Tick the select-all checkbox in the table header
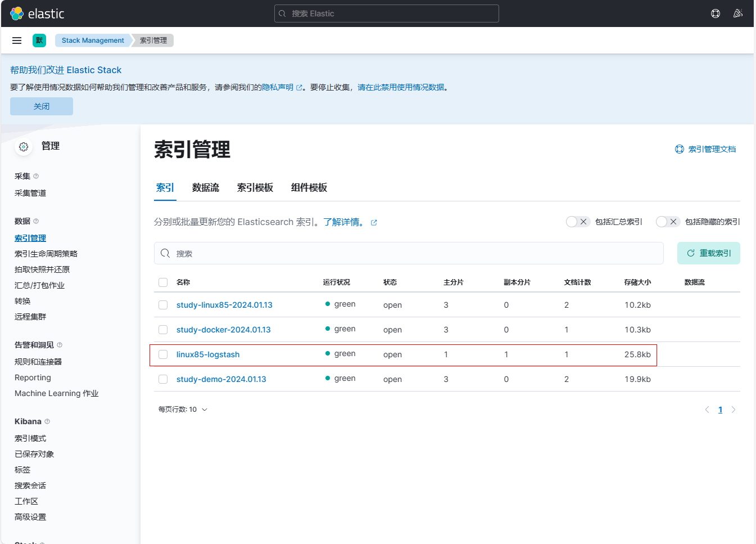This screenshot has height=544, width=756. tap(163, 282)
